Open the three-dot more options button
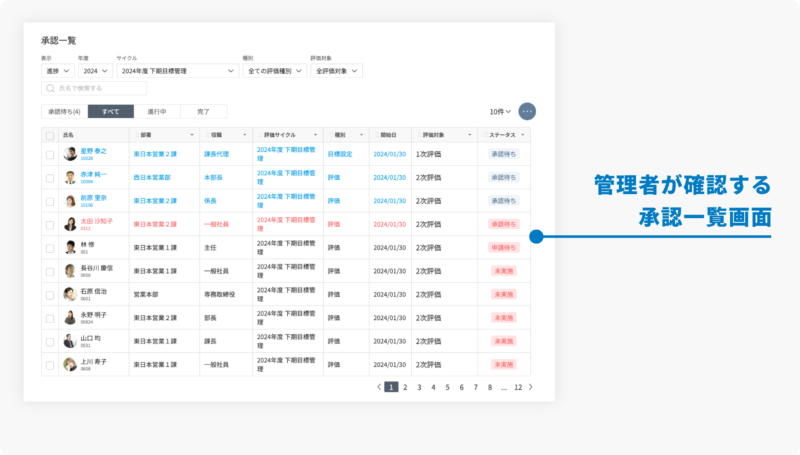Image resolution: width=800 pixels, height=455 pixels. pyautogui.click(x=527, y=111)
